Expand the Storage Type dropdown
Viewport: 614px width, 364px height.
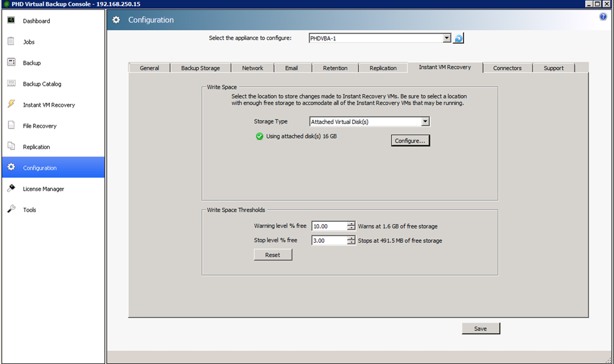click(425, 122)
